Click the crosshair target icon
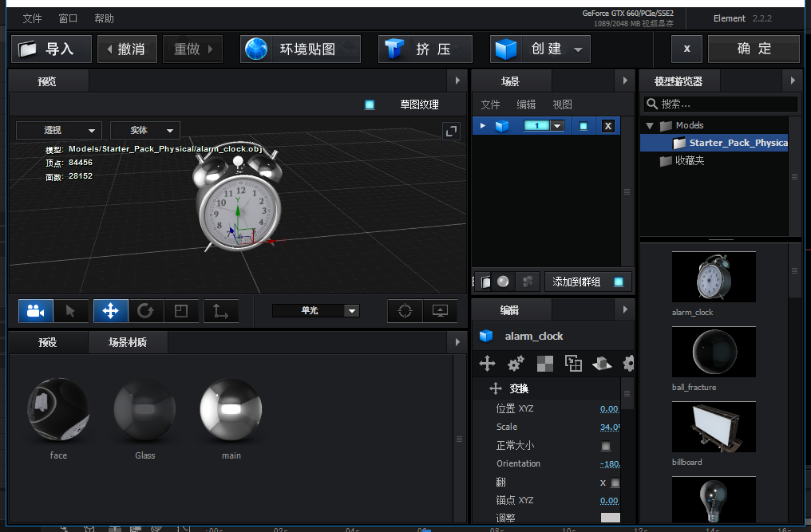Image resolution: width=811 pixels, height=532 pixels. point(405,311)
